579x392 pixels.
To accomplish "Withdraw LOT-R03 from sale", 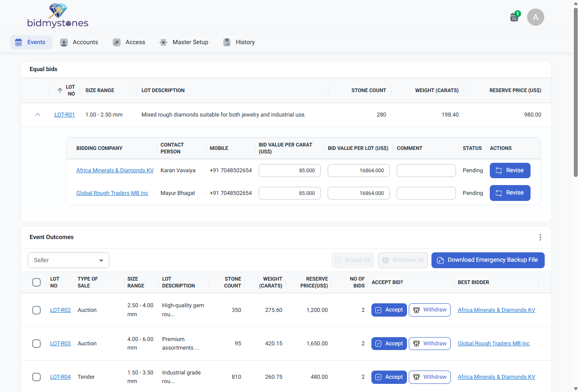I will coord(430,344).
